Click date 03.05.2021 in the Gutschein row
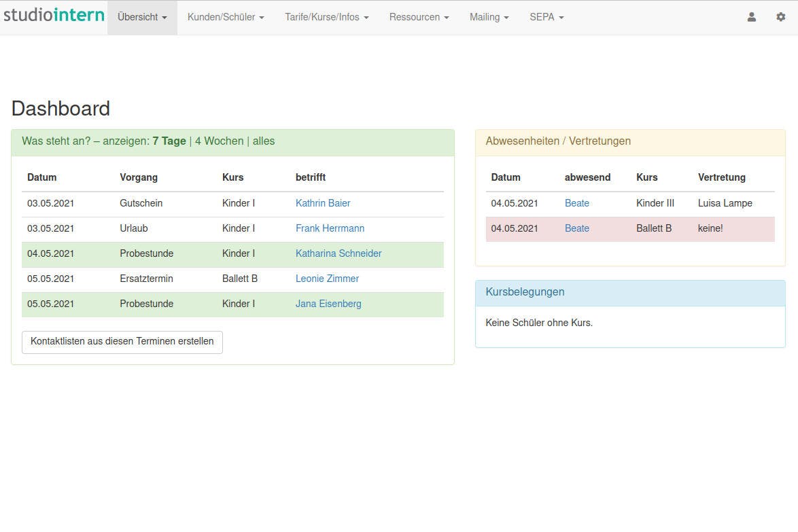The width and height of the screenshot is (798, 532). click(50, 203)
